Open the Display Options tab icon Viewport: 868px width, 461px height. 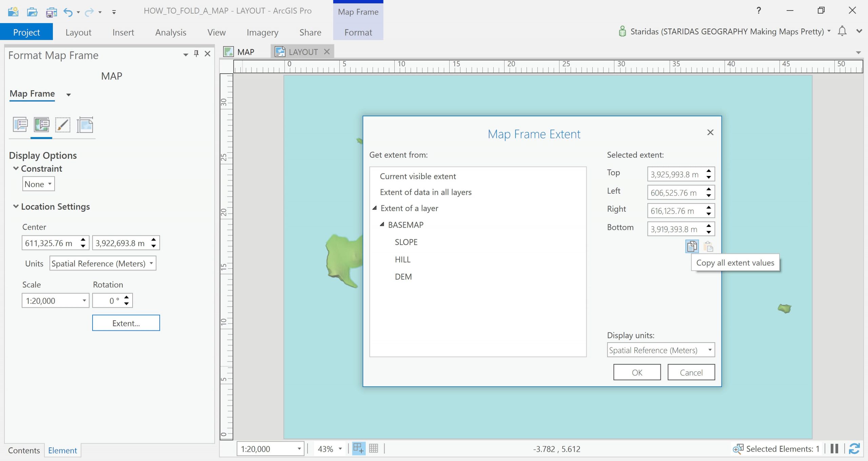click(x=41, y=125)
